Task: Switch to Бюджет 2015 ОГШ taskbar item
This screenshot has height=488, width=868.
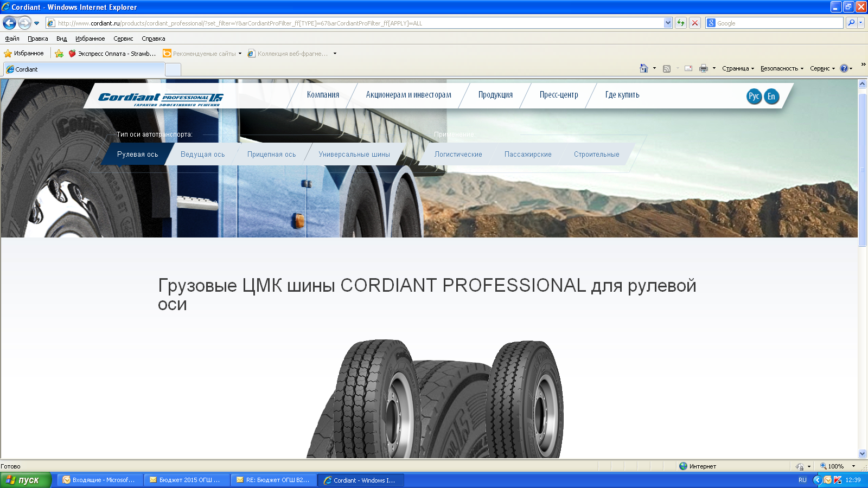Action: tap(187, 480)
